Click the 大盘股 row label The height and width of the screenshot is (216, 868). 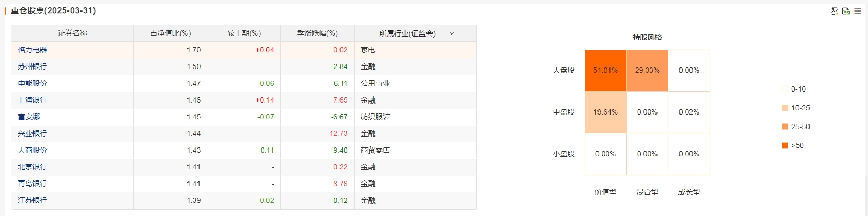pos(564,70)
